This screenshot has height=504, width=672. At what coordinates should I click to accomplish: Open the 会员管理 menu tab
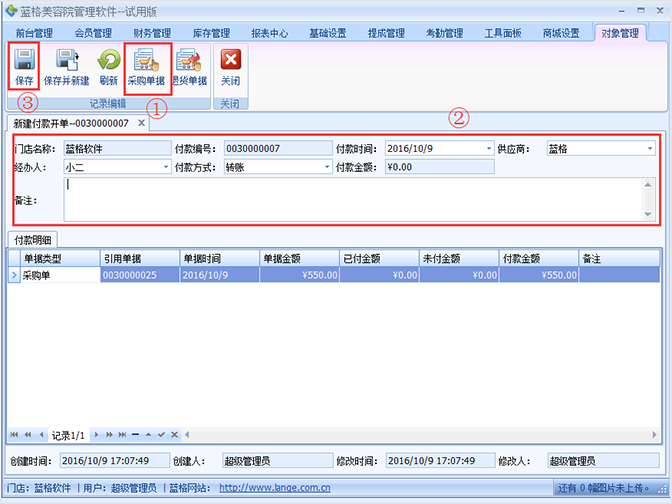click(93, 33)
